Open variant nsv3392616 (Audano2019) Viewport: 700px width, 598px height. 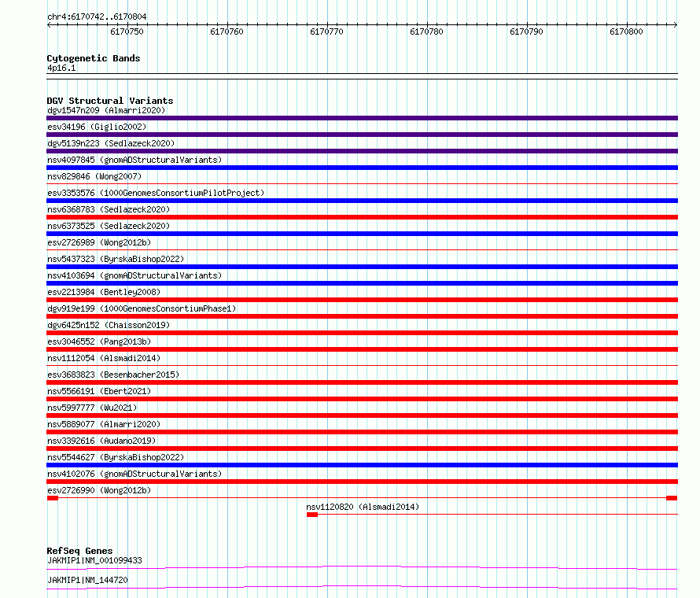(x=101, y=441)
